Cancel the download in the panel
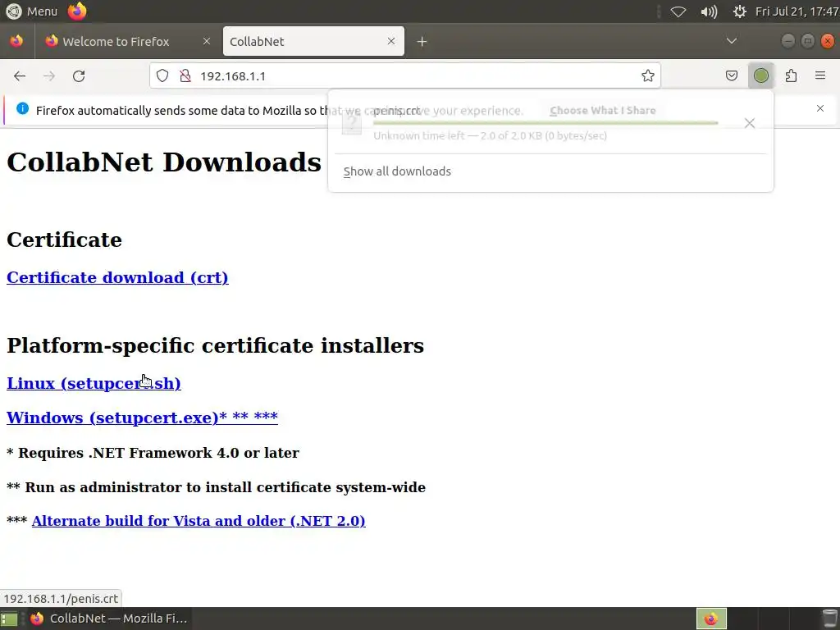840x630 pixels. click(x=750, y=123)
